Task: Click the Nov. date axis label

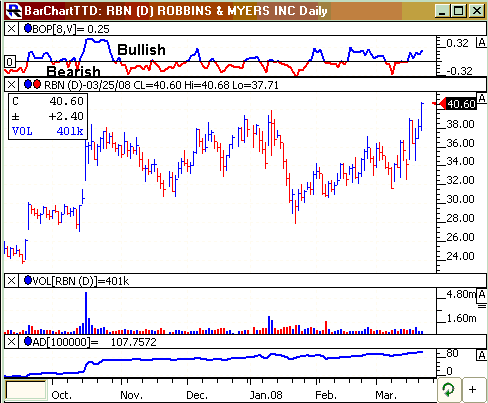Action: [x=131, y=395]
